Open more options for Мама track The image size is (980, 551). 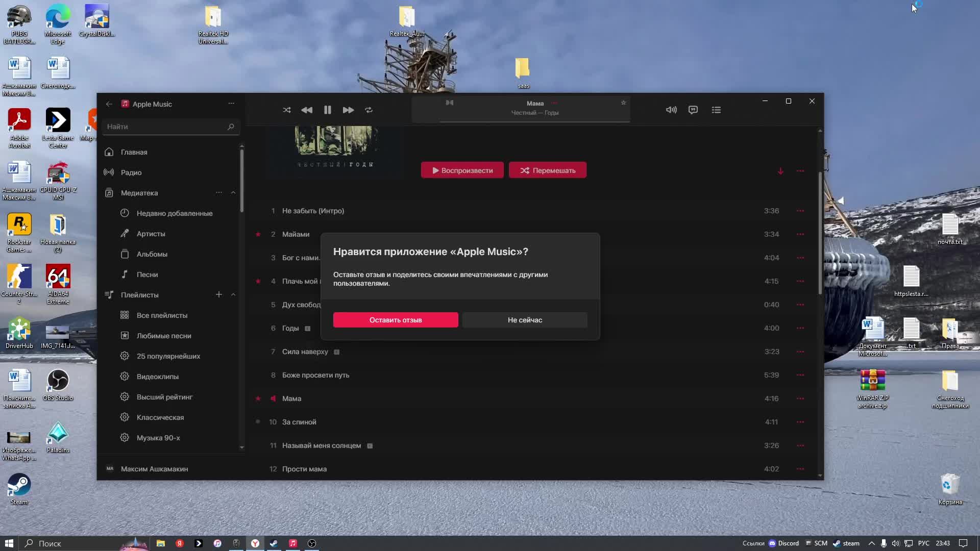point(800,398)
